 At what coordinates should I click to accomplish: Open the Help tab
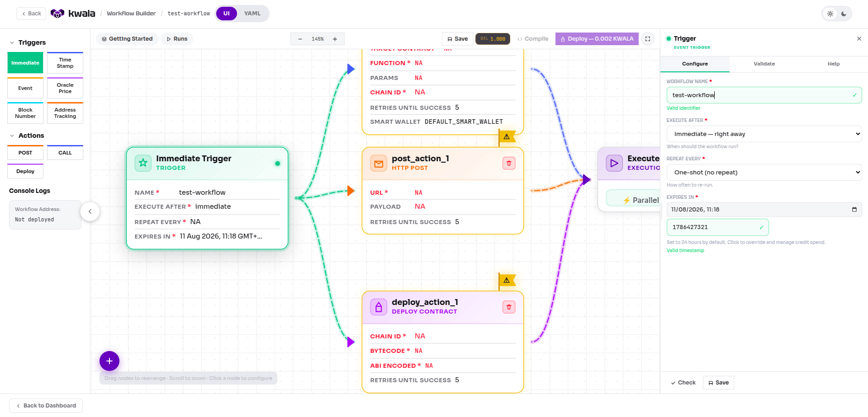point(833,64)
